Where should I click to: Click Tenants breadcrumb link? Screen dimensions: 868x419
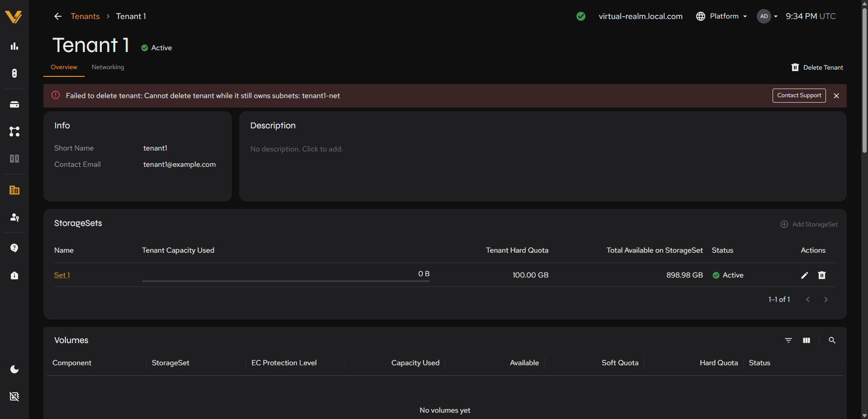click(85, 16)
